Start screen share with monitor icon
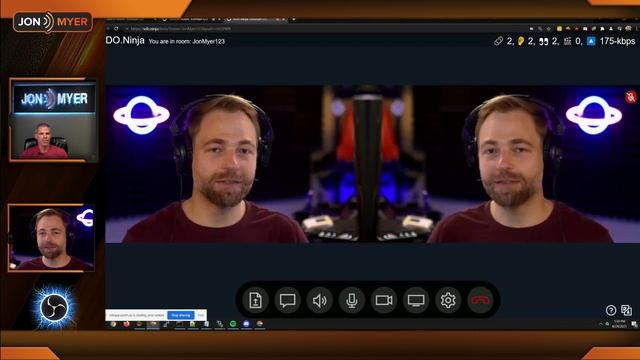This screenshot has height=360, width=640. [416, 300]
